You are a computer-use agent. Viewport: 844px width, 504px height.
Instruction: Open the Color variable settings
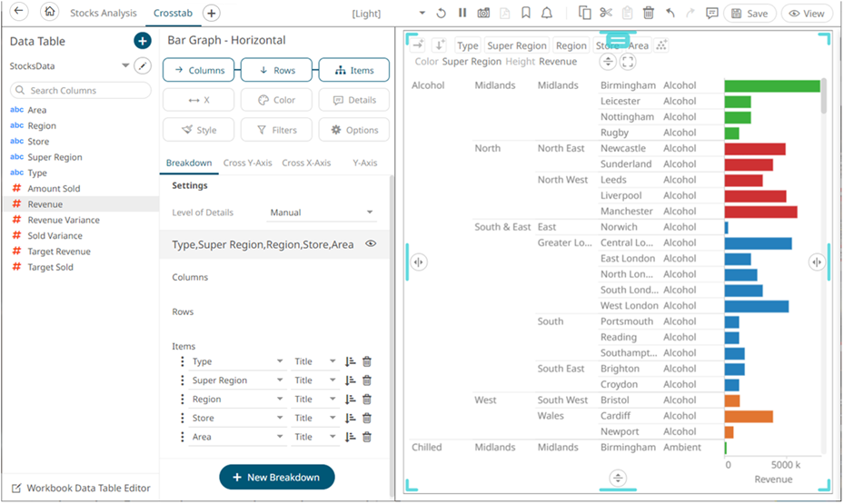277,100
